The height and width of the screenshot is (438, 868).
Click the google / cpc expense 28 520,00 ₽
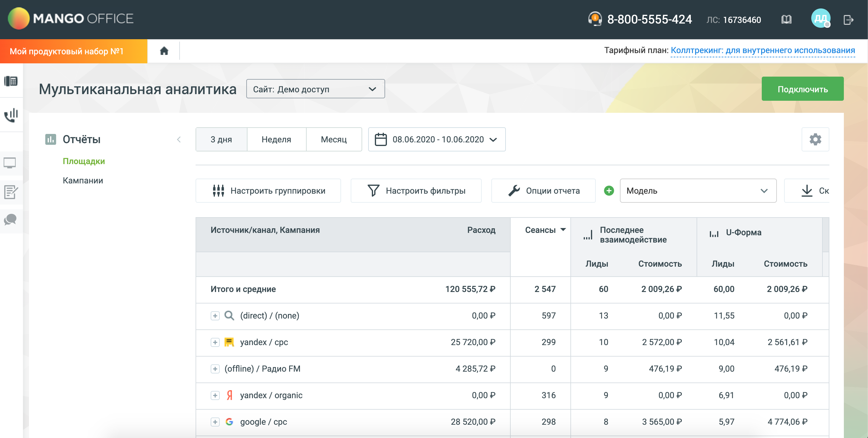click(x=473, y=421)
